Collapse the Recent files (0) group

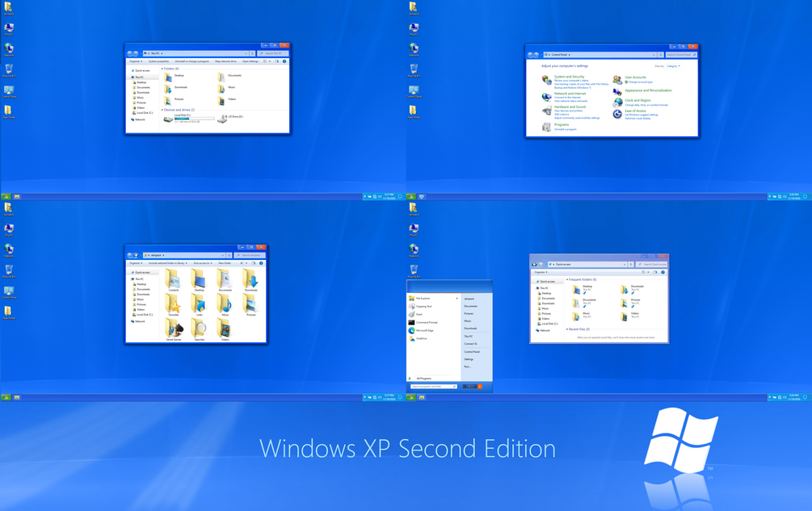click(578, 329)
